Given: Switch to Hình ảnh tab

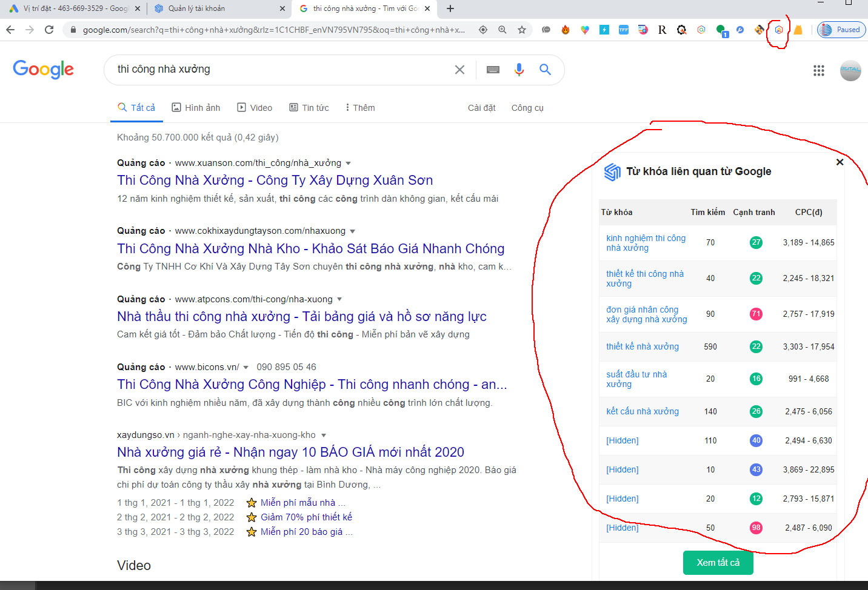Looking at the screenshot, I should pyautogui.click(x=196, y=108).
